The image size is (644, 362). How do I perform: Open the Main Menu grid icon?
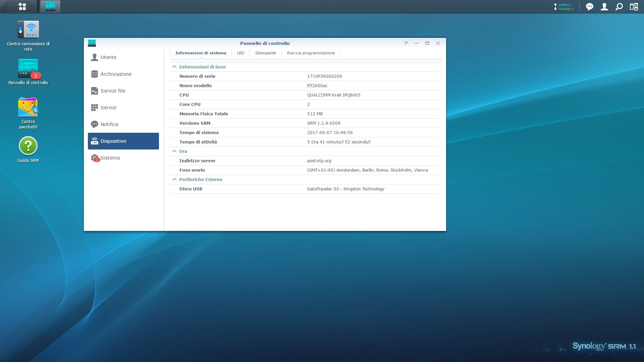[22, 6]
